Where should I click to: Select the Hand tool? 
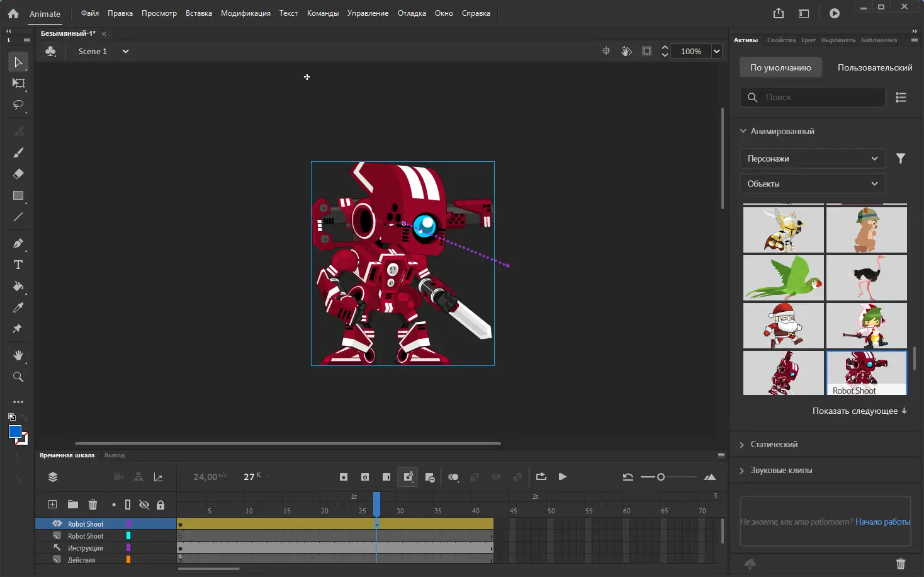click(18, 356)
